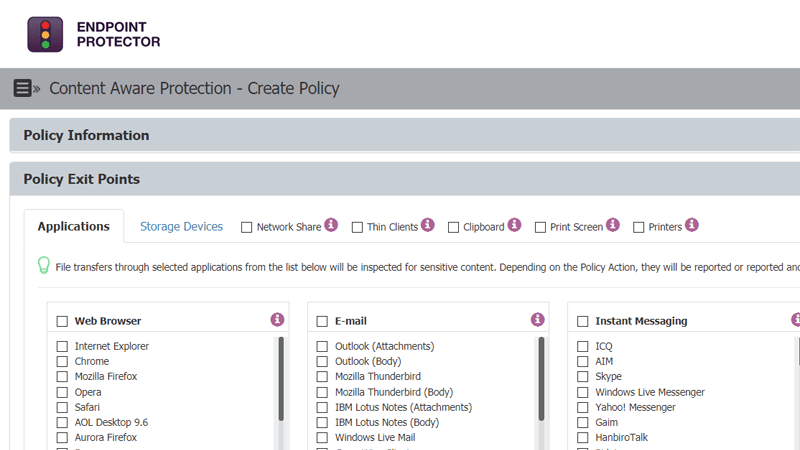Select all Instant Messaging applications checkbox

click(583, 321)
